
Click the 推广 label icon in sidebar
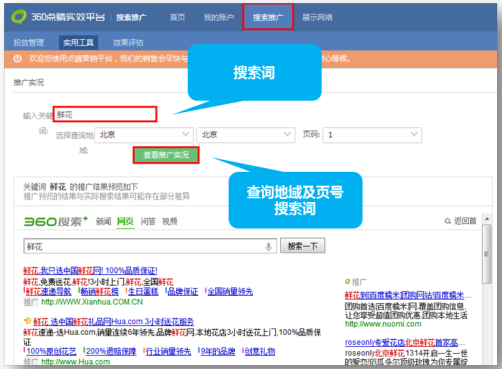point(348,282)
